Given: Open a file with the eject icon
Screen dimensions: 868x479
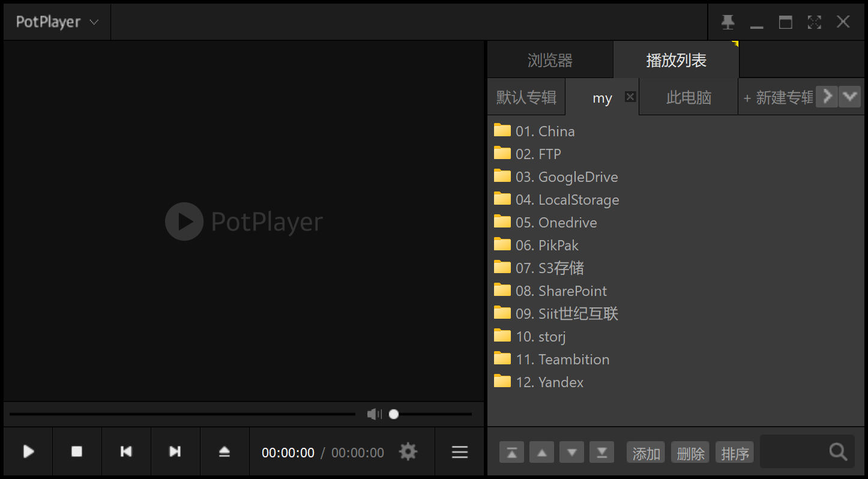Looking at the screenshot, I should [225, 452].
